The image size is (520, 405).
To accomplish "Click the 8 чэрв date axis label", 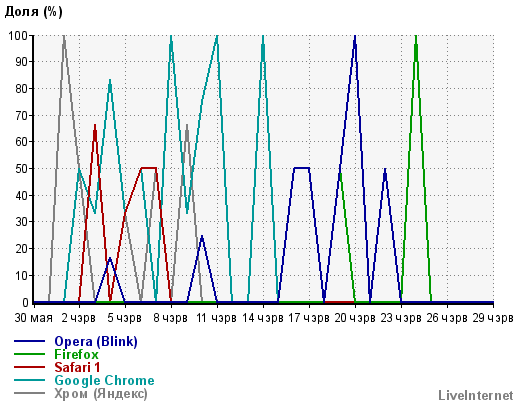I will (170, 318).
